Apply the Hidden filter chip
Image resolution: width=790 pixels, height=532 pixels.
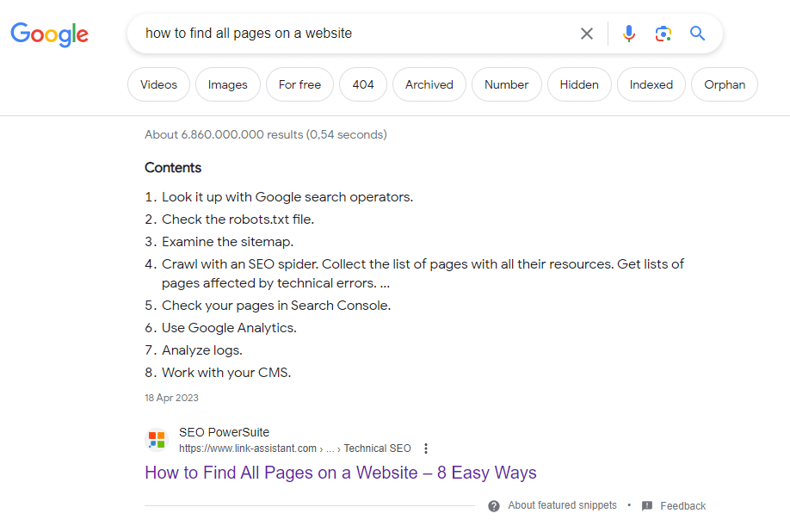click(579, 84)
